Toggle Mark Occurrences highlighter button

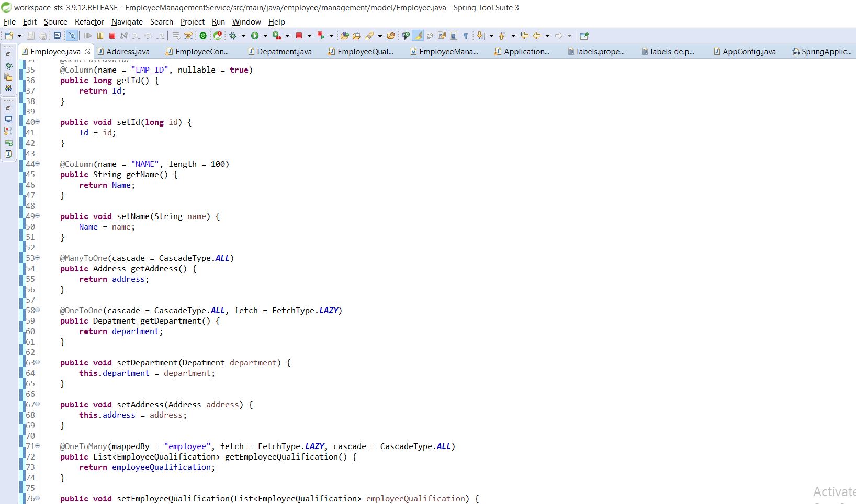coord(418,36)
